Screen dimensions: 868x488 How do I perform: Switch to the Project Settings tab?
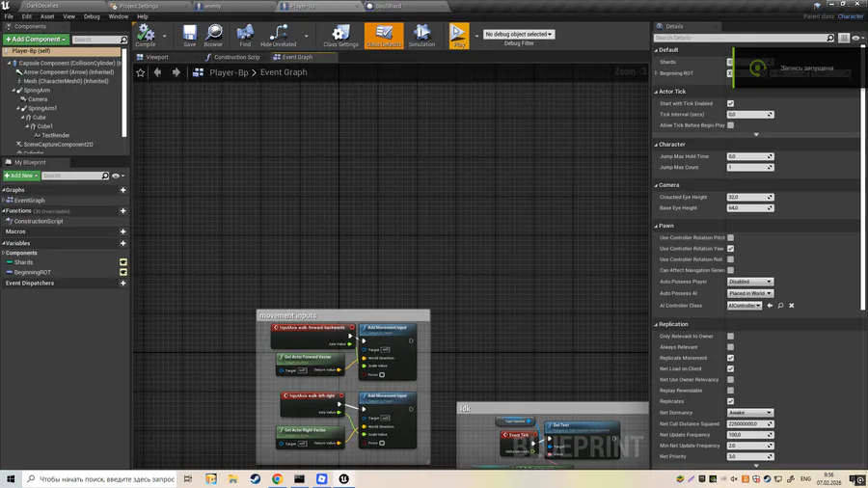point(138,6)
